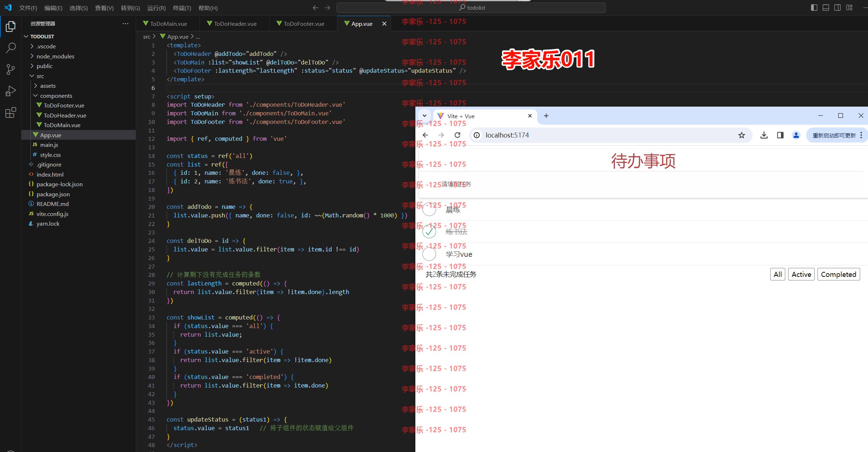The image size is (868, 452).
Task: Switch to ToDoMain.vue editor tab
Action: pyautogui.click(x=168, y=24)
